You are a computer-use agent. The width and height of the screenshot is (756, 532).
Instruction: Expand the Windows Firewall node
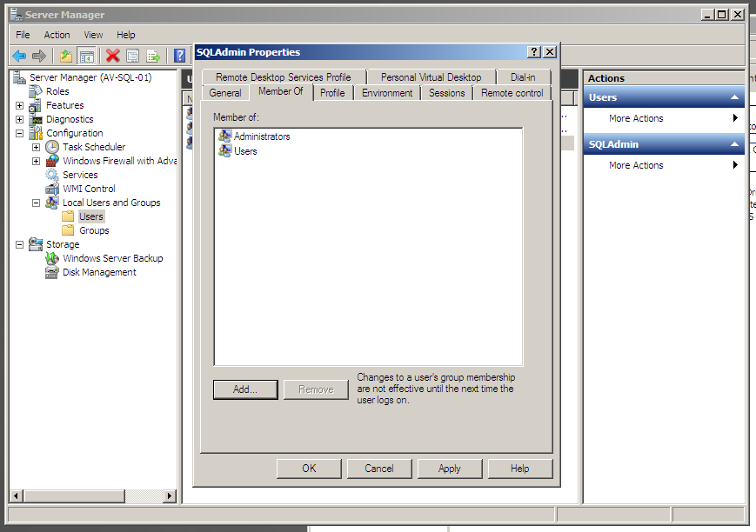pyautogui.click(x=37, y=162)
